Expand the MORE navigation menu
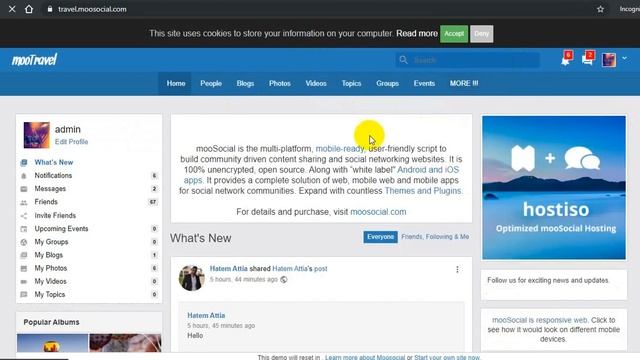This screenshot has width=640, height=360. pos(464,83)
